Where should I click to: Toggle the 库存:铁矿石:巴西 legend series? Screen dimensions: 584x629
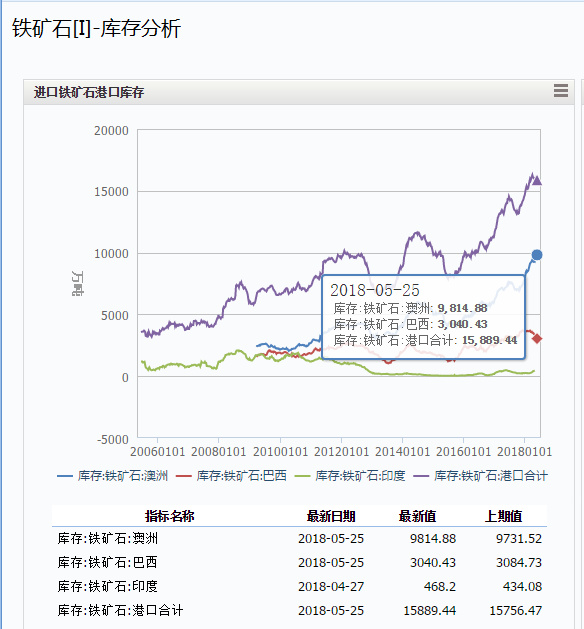(x=231, y=476)
